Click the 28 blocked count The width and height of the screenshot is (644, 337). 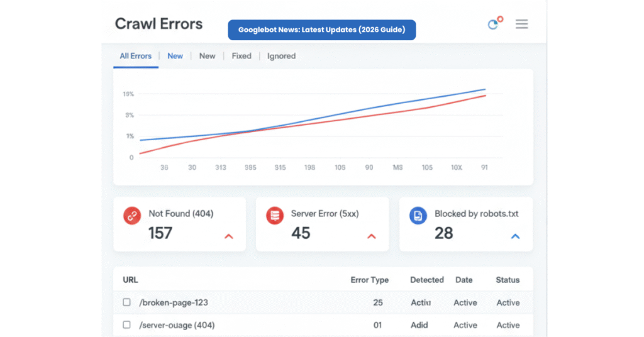tap(443, 233)
